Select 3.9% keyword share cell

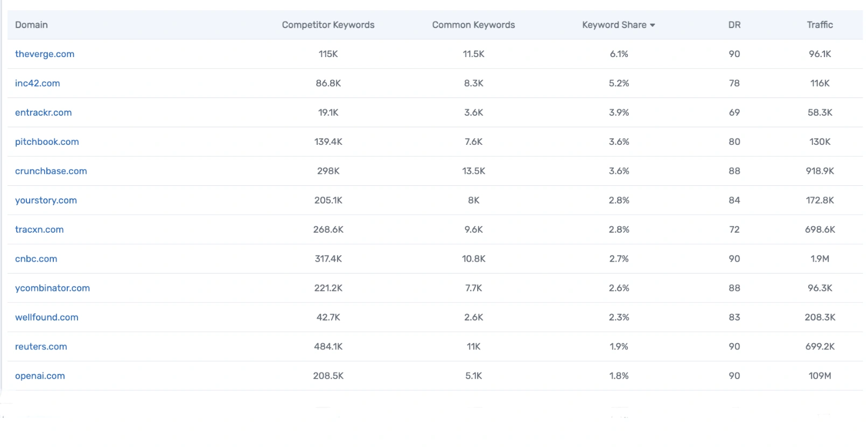pyautogui.click(x=619, y=113)
